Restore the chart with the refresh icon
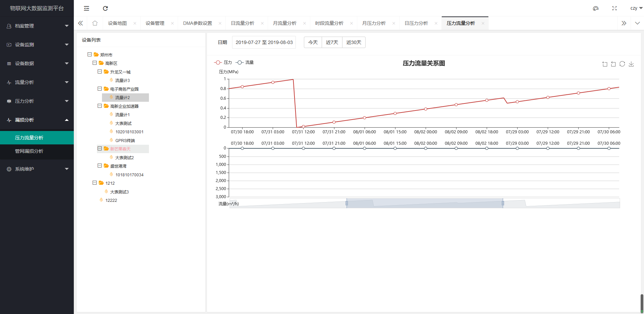Image resolution: width=644 pixels, height=314 pixels. [622, 64]
